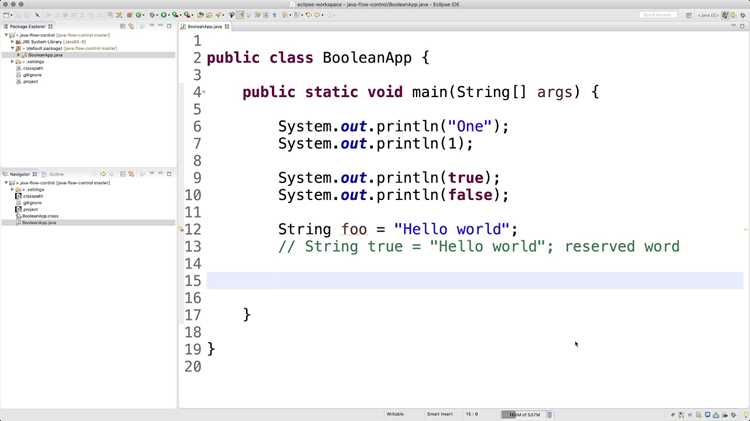Screen dimensions: 750x421
Task: Toggle the code fold marker on line 4
Action: [x=204, y=92]
